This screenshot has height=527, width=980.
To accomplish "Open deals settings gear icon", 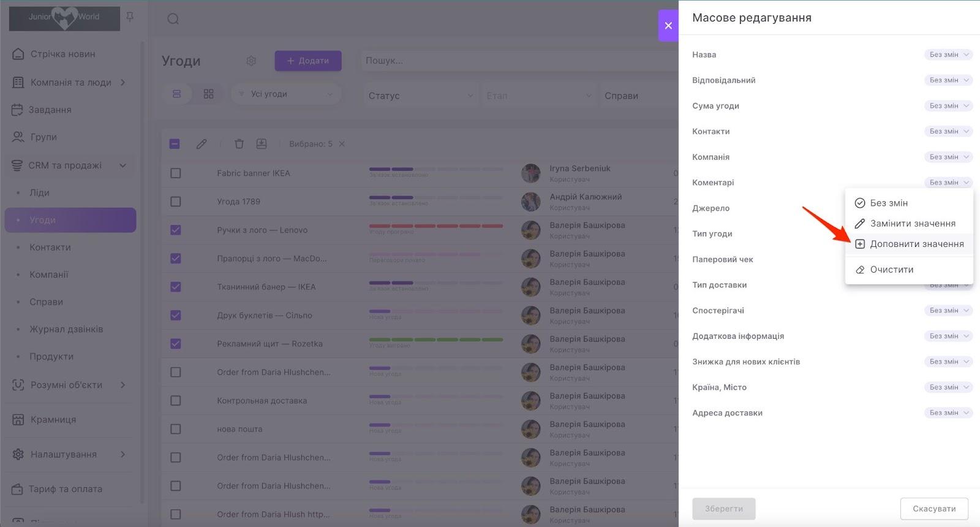I will 251,61.
